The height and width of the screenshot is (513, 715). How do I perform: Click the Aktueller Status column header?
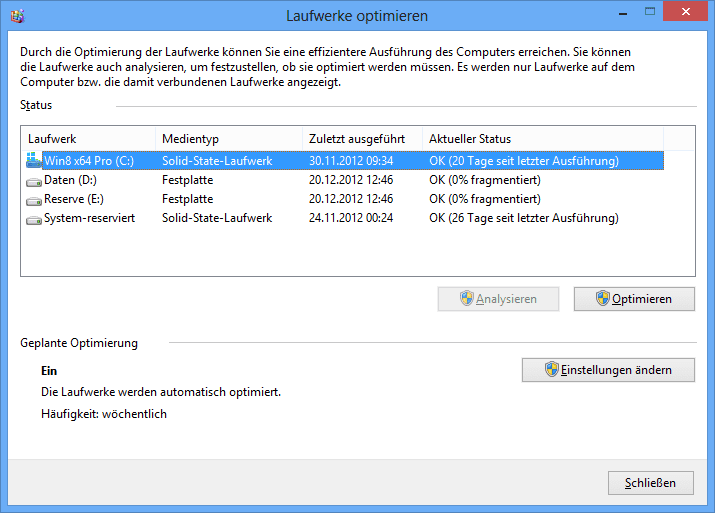543,139
